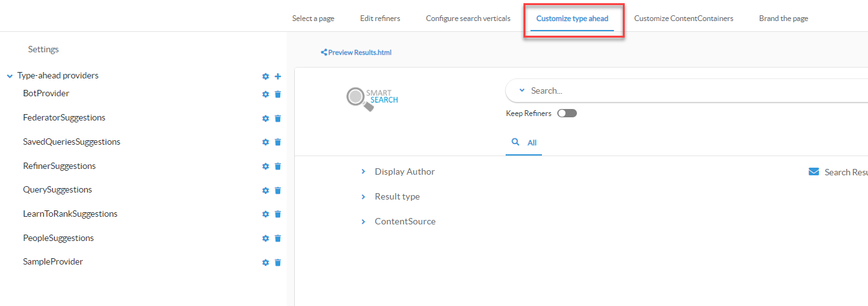Viewport: 868px width, 306px height.
Task: Delete the FederatorSuggestions provider
Action: click(x=278, y=119)
